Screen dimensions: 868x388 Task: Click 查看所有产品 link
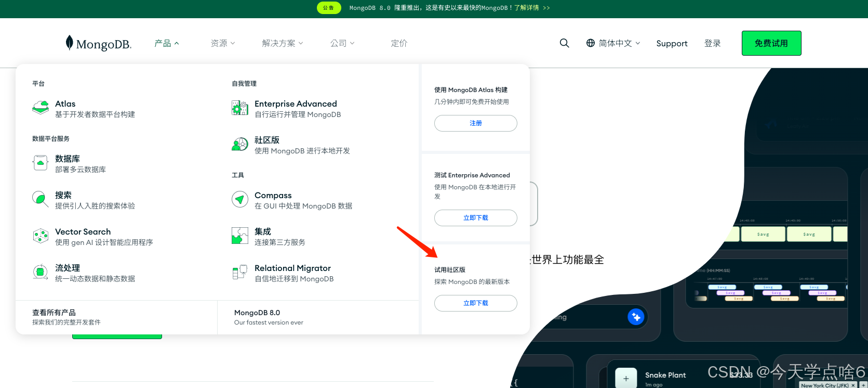(66, 317)
